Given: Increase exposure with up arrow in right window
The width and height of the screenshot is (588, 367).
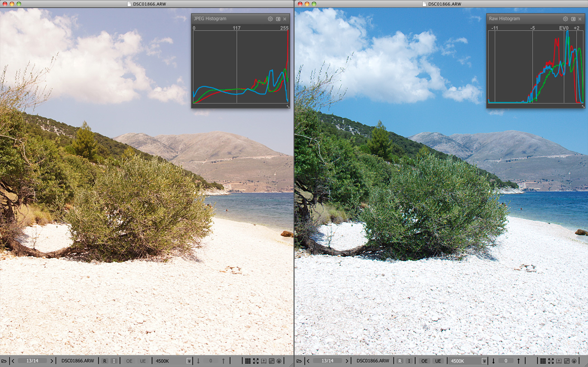Looking at the screenshot, I should [518, 361].
